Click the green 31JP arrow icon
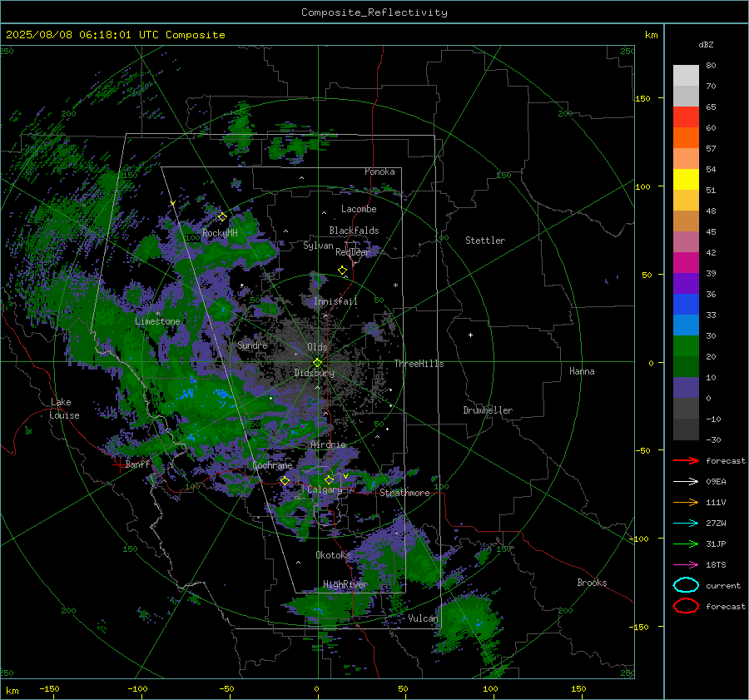Viewport: 749px width, 700px height. coord(686,544)
